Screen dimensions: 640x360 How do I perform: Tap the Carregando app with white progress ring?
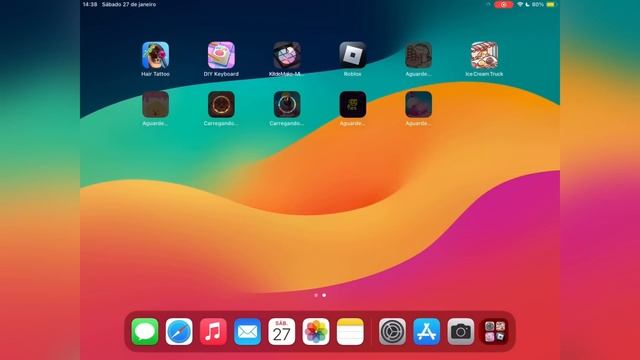tap(287, 104)
